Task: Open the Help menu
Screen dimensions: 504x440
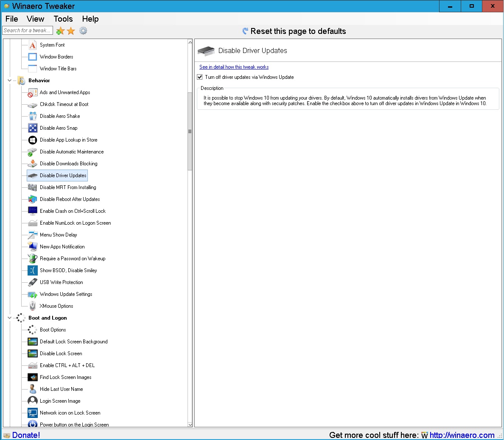Action: (90, 19)
